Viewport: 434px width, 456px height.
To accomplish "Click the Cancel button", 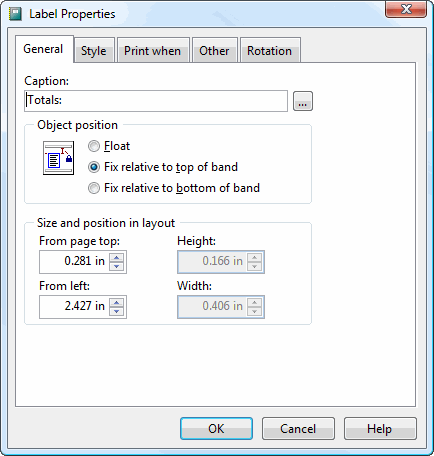I will tap(298, 428).
